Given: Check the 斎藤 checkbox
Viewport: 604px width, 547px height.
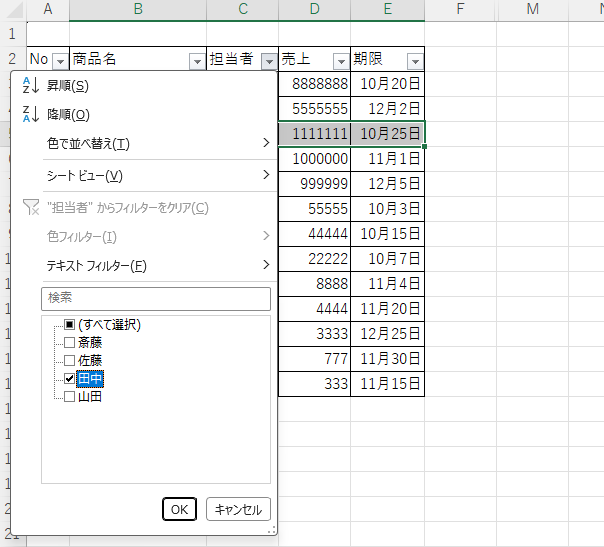Looking at the screenshot, I should [69, 342].
